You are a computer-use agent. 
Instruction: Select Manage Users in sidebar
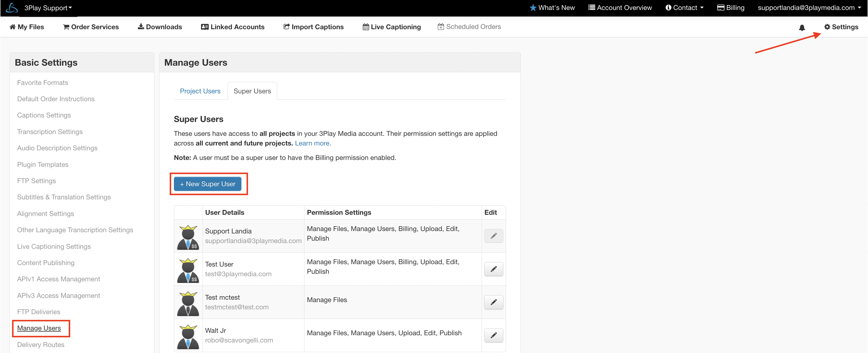pos(39,328)
